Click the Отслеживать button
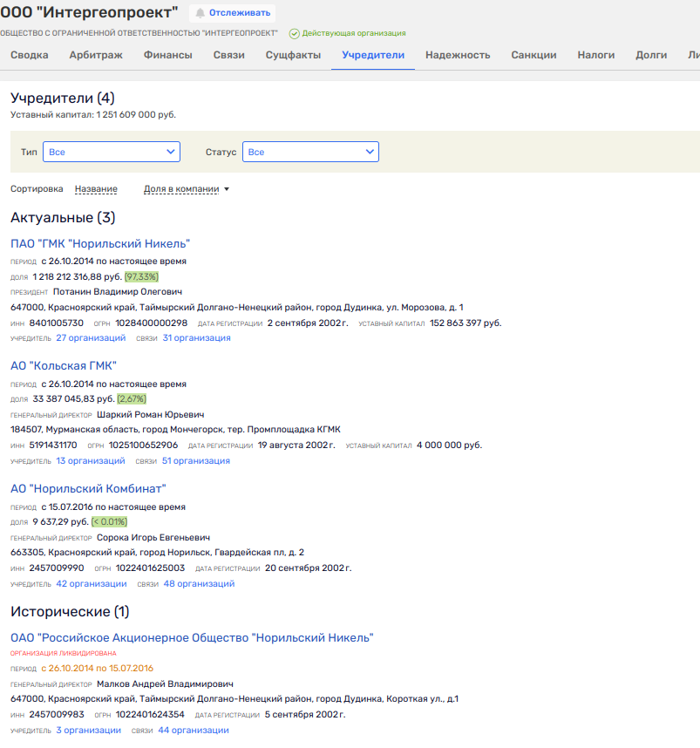 pos(233,13)
